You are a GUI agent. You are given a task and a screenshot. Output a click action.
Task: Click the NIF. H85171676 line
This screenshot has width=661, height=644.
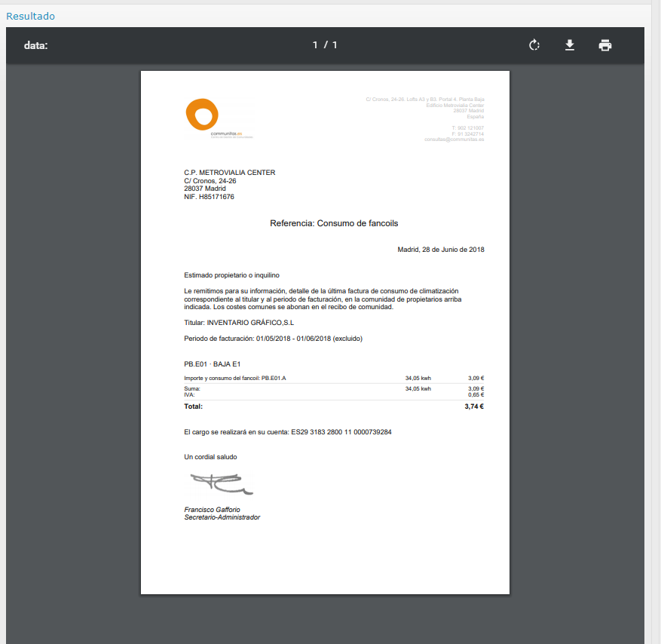(x=209, y=197)
